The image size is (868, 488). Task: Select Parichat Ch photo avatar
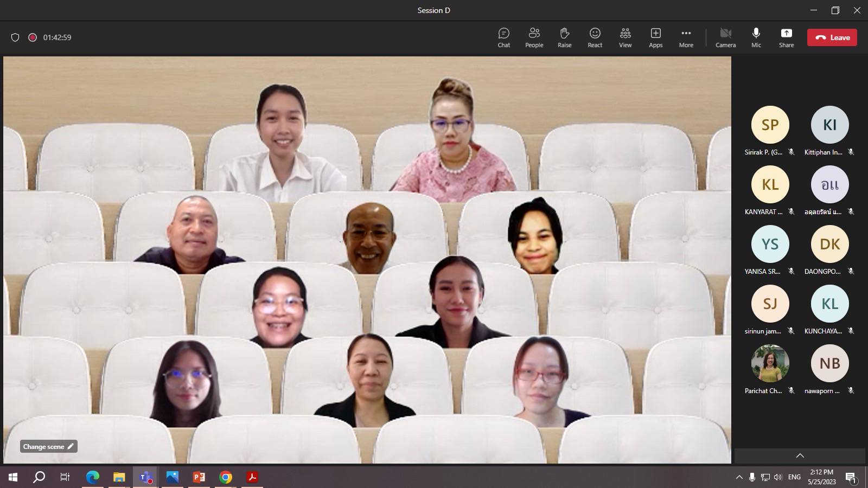coord(770,363)
